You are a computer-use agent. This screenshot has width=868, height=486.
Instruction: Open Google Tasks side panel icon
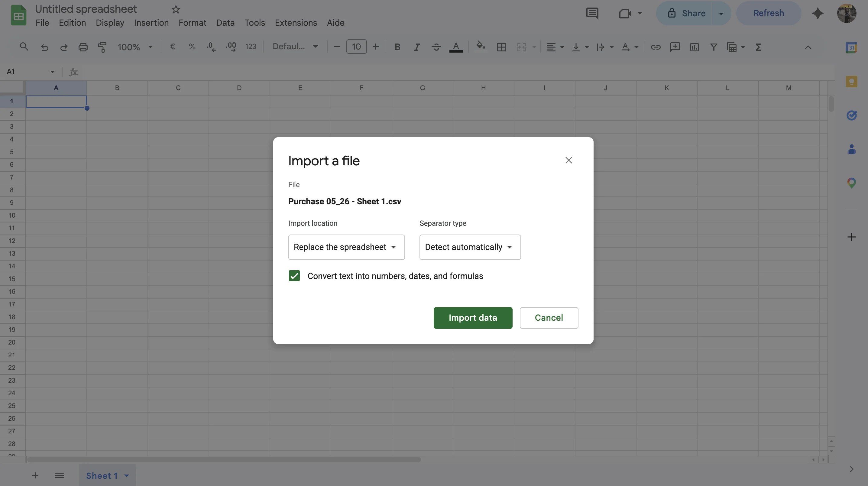pyautogui.click(x=851, y=115)
